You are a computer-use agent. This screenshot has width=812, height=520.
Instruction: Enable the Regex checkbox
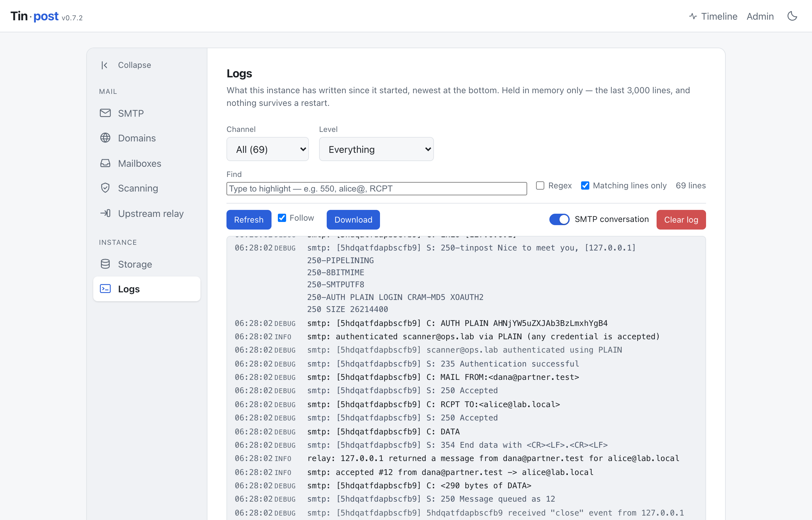(x=540, y=185)
